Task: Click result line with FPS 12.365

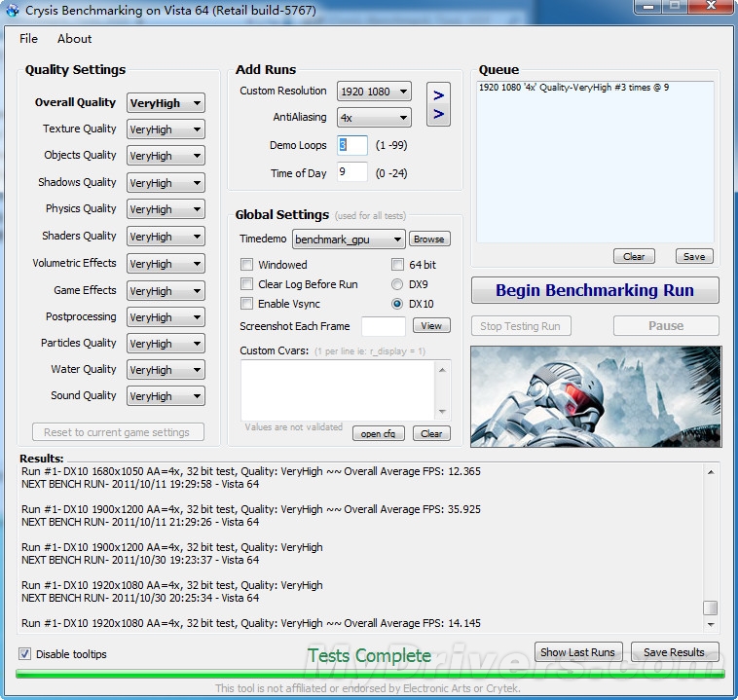Action: pos(251,471)
